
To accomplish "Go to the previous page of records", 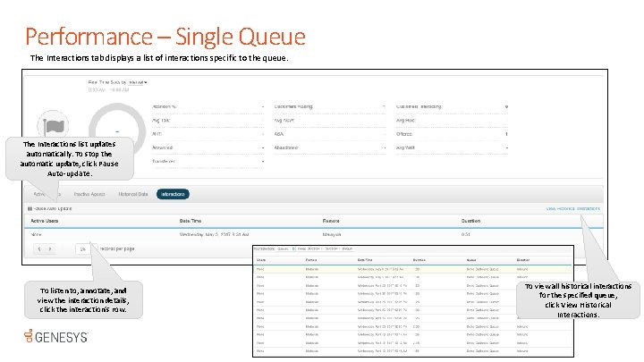I will coord(39,249).
